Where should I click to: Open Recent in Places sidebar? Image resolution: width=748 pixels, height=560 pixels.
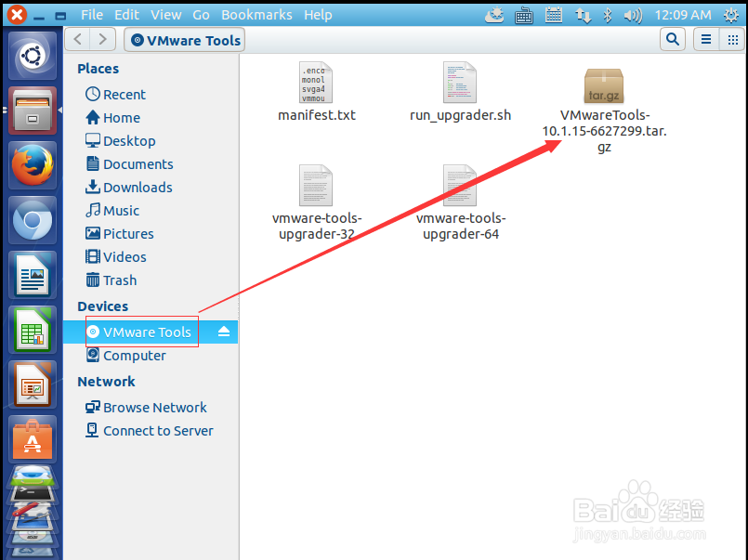115,95
